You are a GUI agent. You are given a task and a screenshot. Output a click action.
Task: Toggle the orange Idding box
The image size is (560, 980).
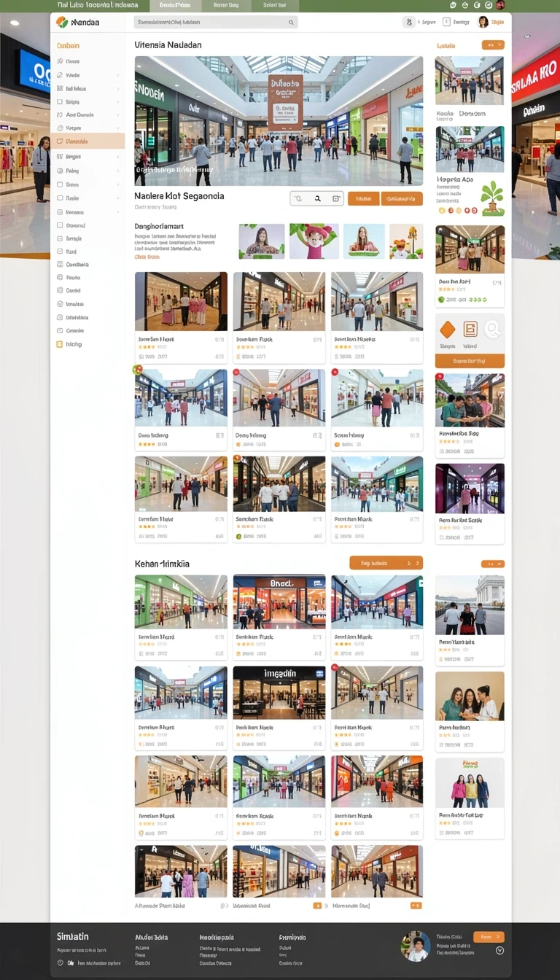pos(60,344)
